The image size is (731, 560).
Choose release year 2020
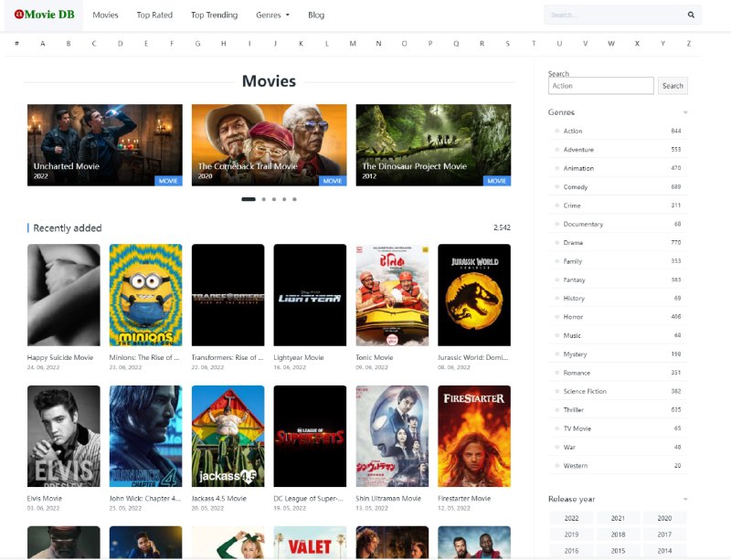[x=664, y=518]
